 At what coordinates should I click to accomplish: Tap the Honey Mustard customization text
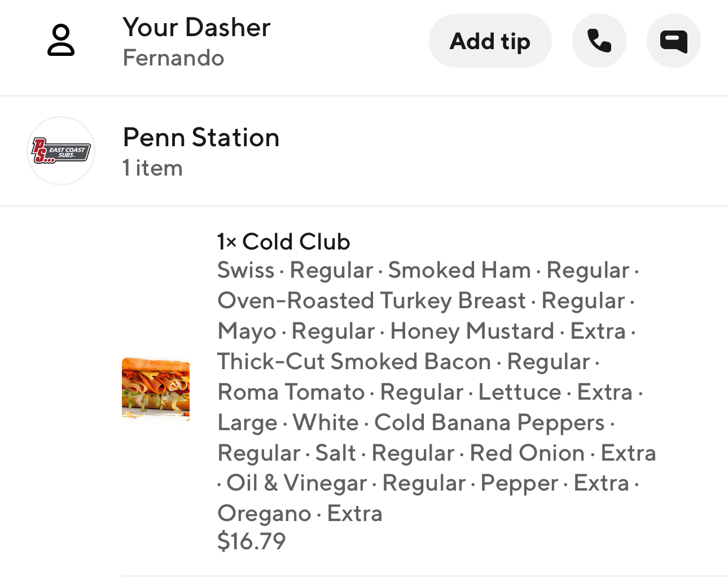[x=472, y=331]
